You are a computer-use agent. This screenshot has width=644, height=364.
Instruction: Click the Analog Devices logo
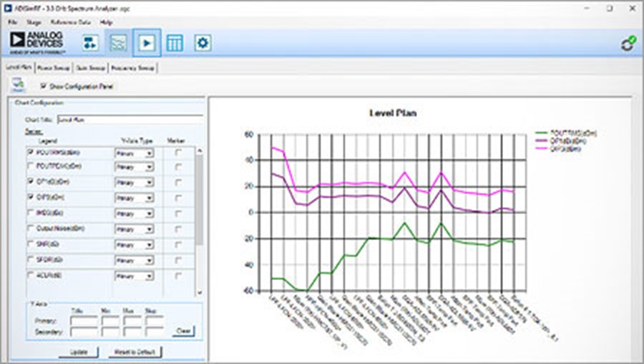click(37, 43)
